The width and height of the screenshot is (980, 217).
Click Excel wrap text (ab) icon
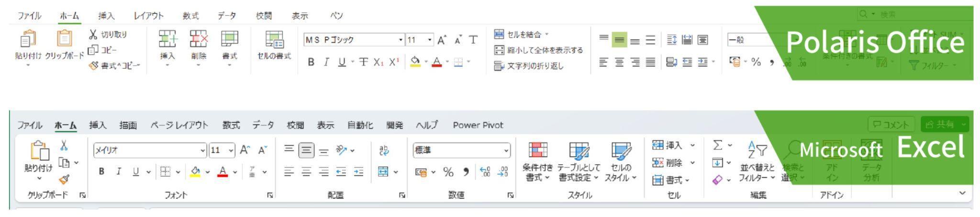(x=383, y=150)
